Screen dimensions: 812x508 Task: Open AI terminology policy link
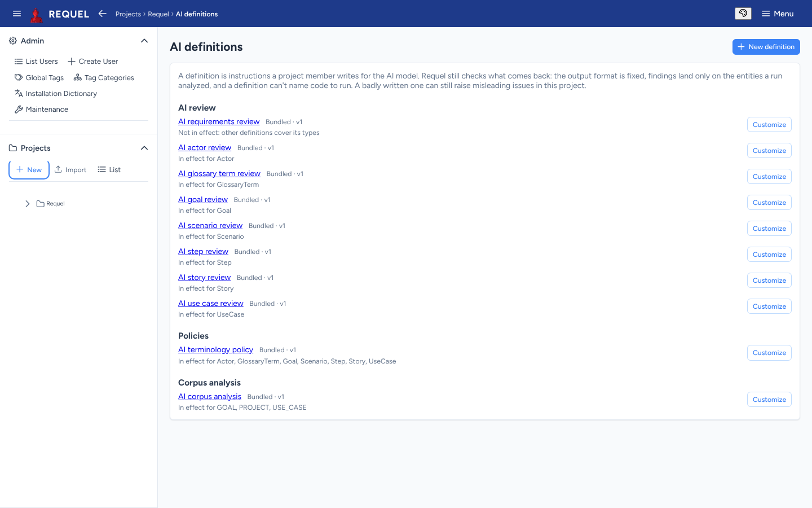coord(215,350)
